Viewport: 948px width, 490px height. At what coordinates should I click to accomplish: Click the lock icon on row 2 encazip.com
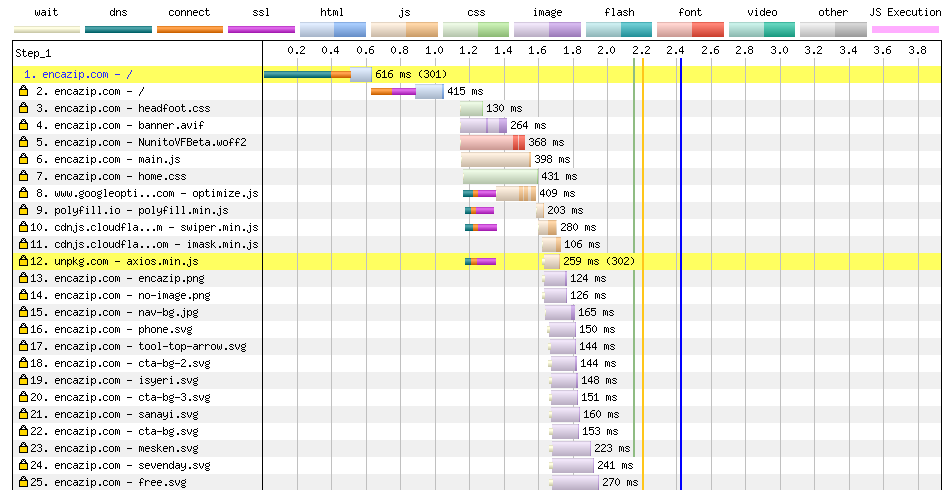[24, 91]
